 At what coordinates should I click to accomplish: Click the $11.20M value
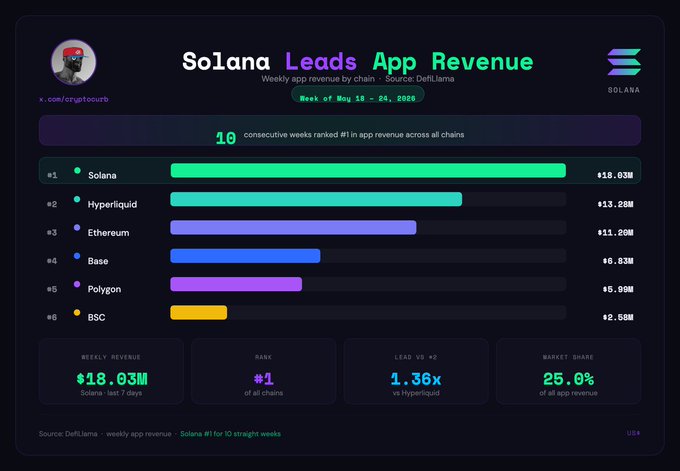pos(615,232)
